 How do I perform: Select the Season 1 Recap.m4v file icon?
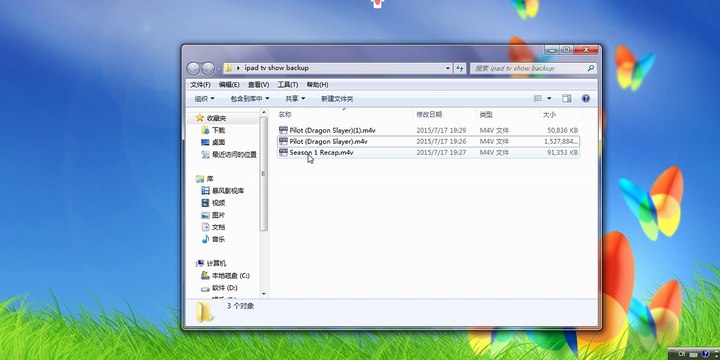coord(283,152)
